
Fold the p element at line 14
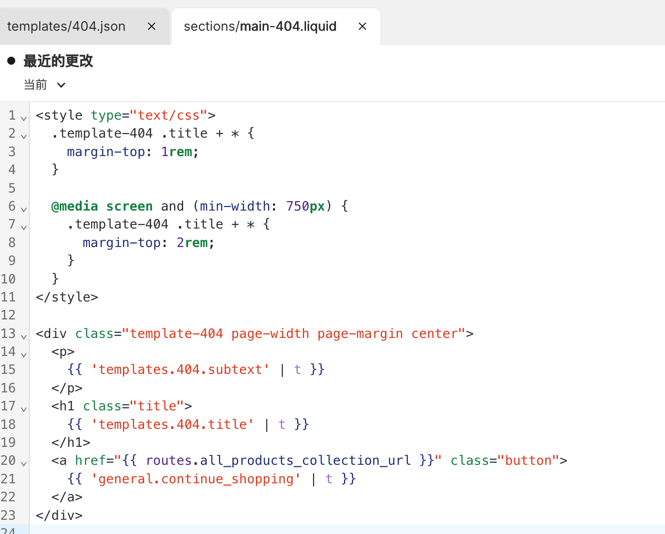[x=24, y=354]
